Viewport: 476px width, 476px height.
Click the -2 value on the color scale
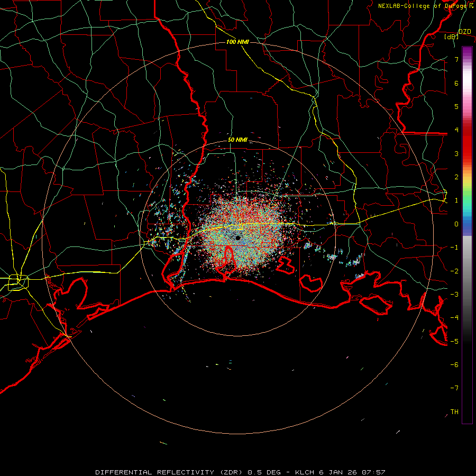(x=454, y=271)
